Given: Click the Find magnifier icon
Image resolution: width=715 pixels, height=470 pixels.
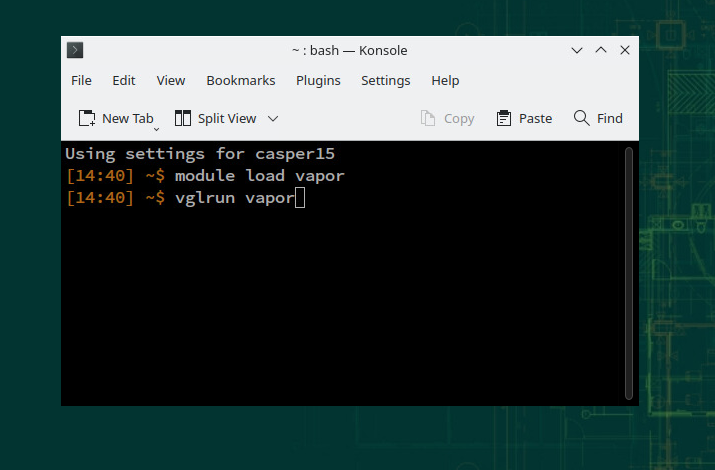Looking at the screenshot, I should point(581,118).
